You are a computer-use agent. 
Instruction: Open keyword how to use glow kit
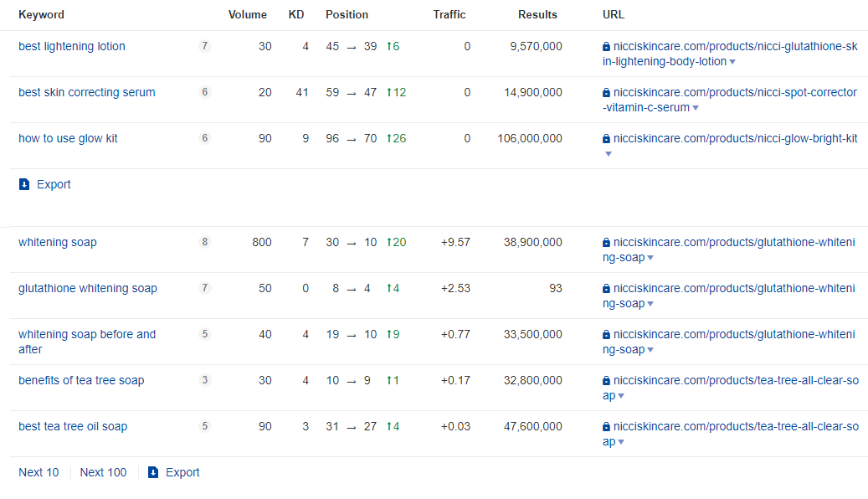pyautogui.click(x=68, y=138)
